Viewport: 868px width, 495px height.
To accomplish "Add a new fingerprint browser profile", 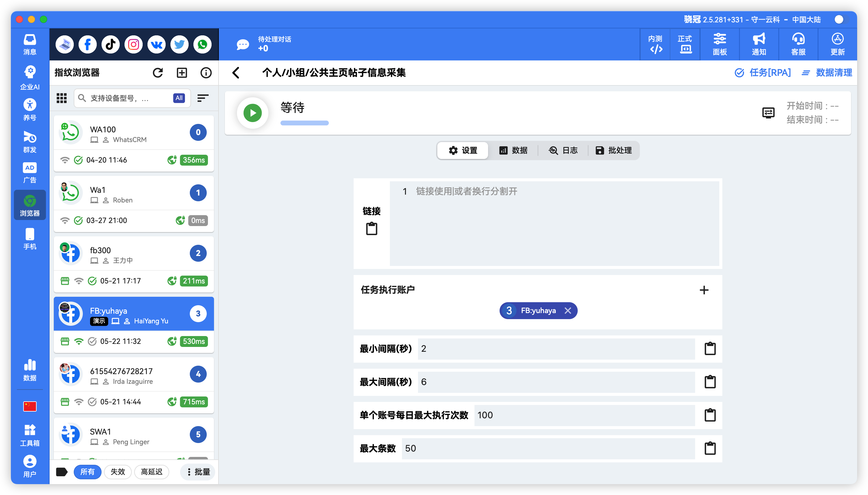I will pyautogui.click(x=182, y=73).
